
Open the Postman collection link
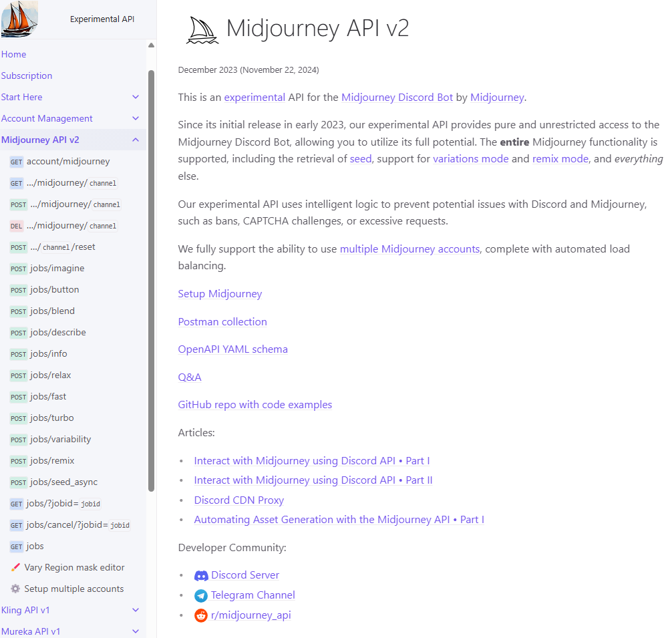222,322
